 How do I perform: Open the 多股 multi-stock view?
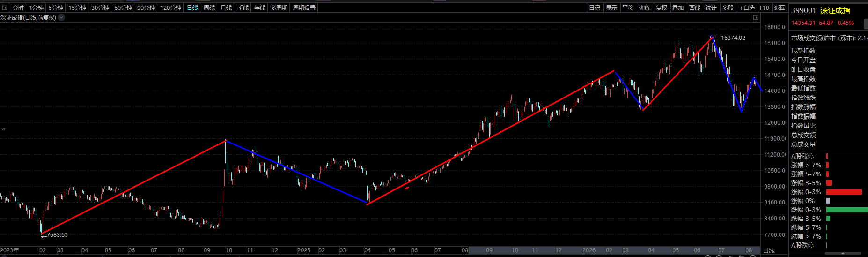[x=728, y=8]
